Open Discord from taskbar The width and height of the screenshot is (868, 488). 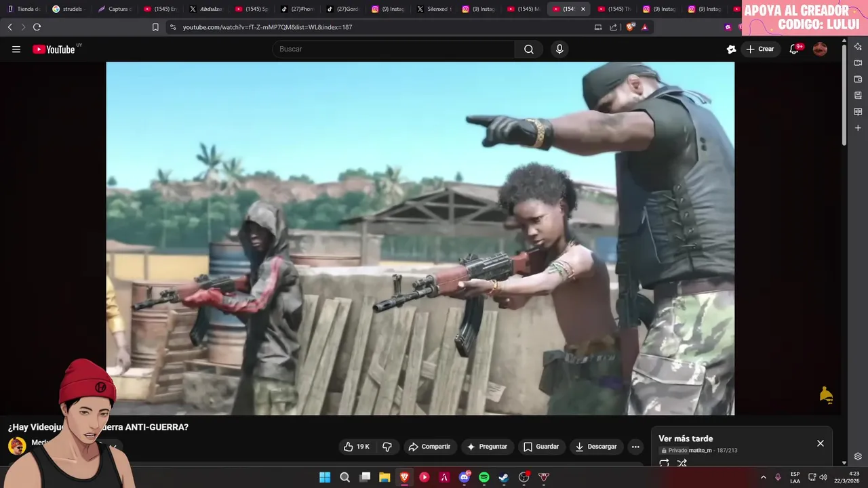point(465,477)
